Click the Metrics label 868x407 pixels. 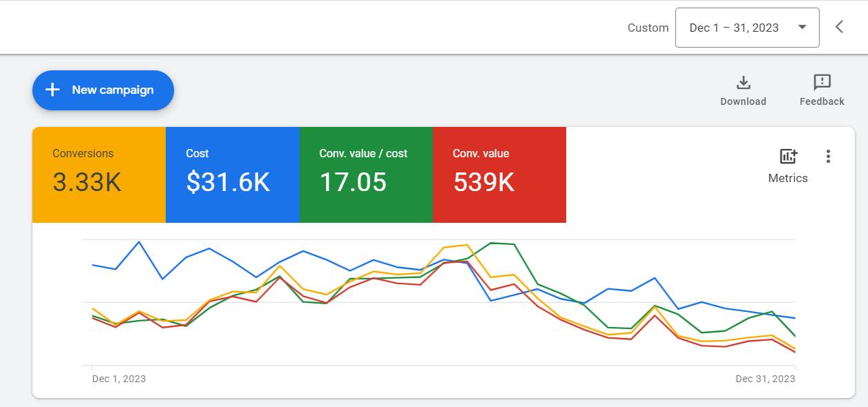pos(788,178)
